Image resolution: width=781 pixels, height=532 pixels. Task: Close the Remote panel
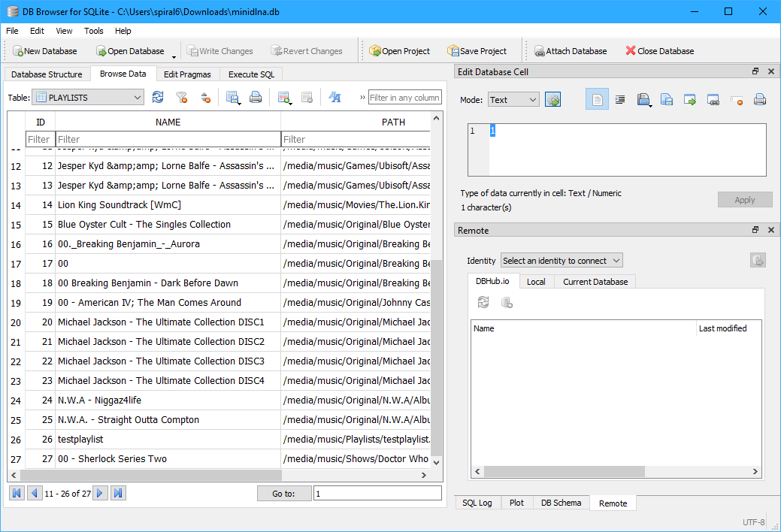pyautogui.click(x=771, y=230)
